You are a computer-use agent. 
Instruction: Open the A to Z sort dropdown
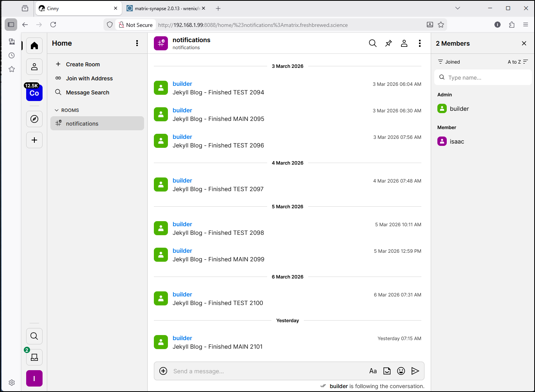517,62
